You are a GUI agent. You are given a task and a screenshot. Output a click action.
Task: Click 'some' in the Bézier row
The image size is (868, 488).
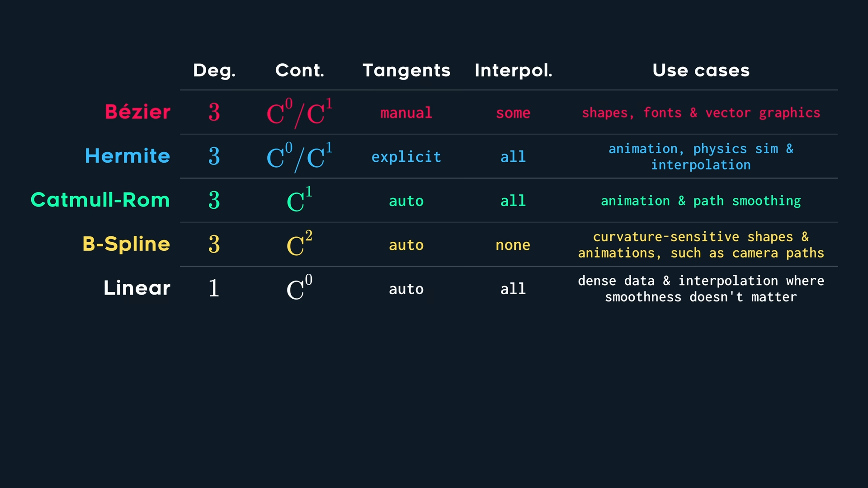click(x=513, y=113)
